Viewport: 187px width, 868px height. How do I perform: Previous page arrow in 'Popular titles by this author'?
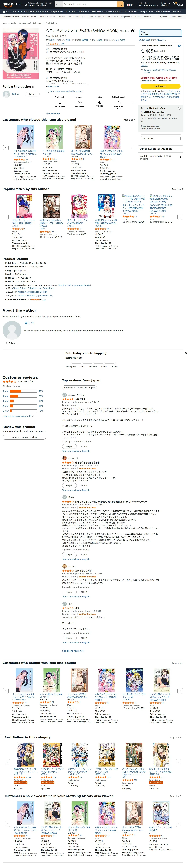click(x=6, y=217)
